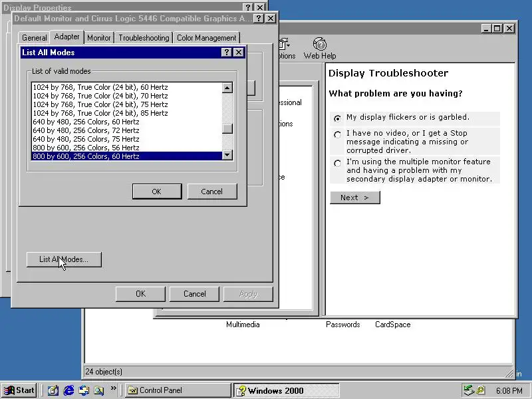Click the adapter properties help question button
The image size is (532, 399).
pyautogui.click(x=259, y=19)
